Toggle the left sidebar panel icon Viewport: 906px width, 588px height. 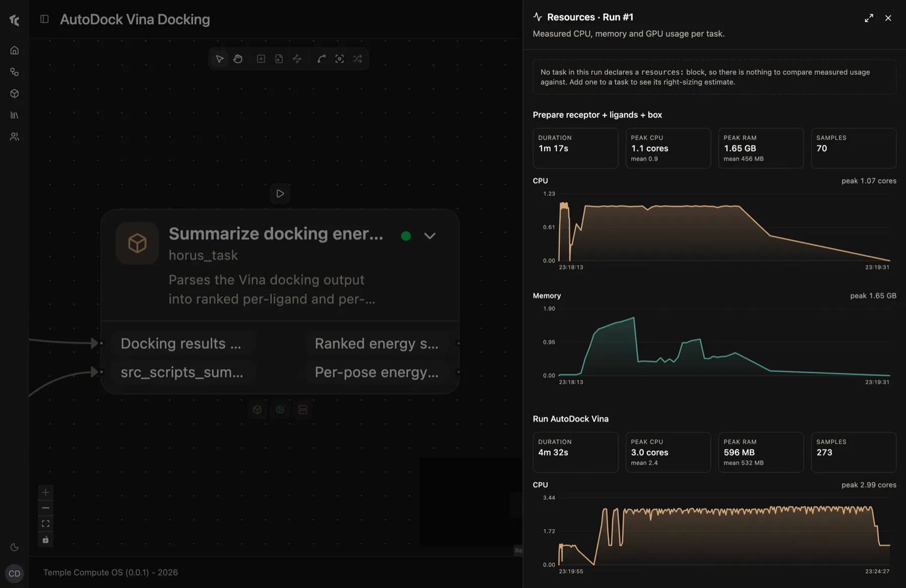(44, 19)
